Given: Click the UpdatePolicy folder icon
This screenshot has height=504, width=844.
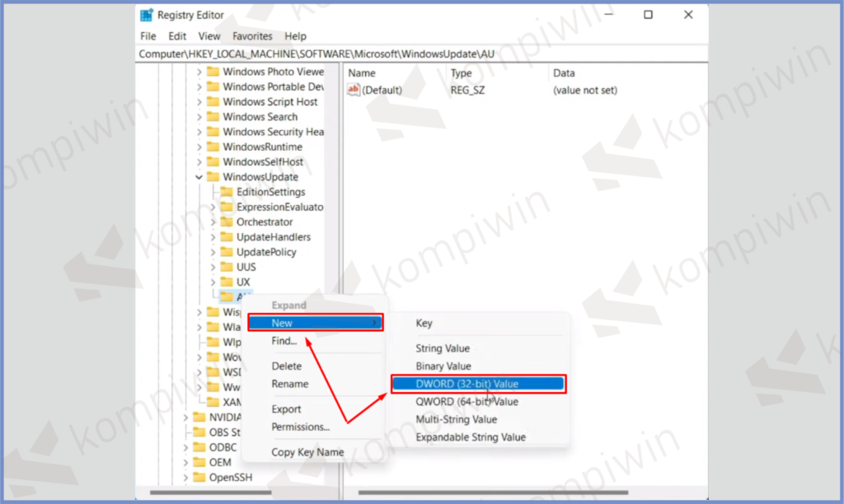Looking at the screenshot, I should 227,252.
